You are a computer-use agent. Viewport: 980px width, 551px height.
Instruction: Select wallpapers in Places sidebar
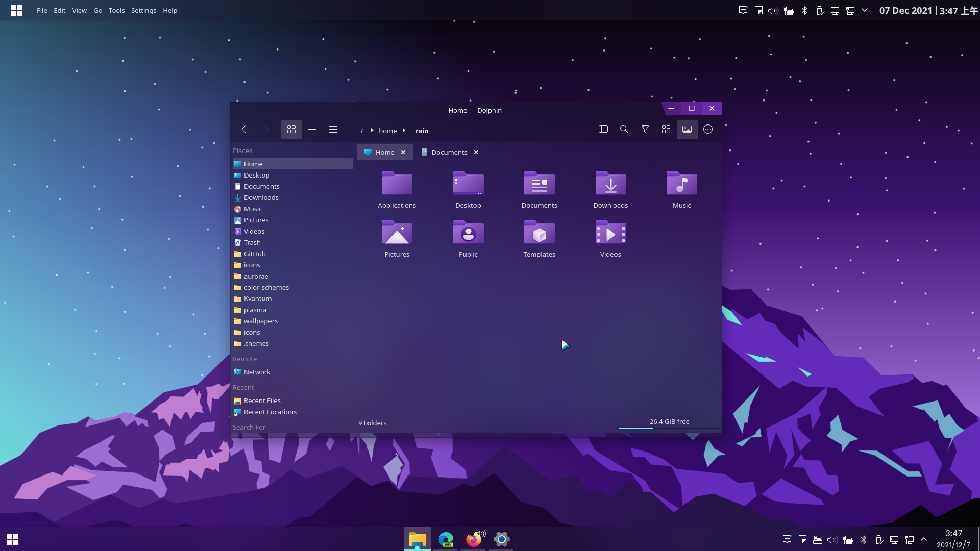[x=292, y=321]
